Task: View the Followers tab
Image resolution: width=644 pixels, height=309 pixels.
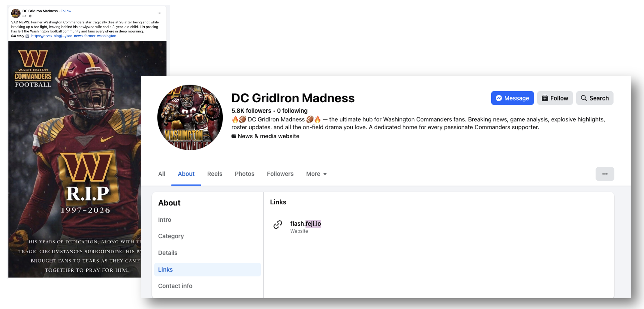Action: 280,174
